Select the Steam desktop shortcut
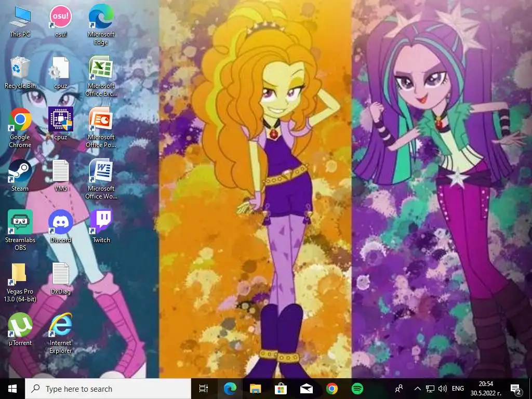The height and width of the screenshot is (399, 532). [20, 176]
